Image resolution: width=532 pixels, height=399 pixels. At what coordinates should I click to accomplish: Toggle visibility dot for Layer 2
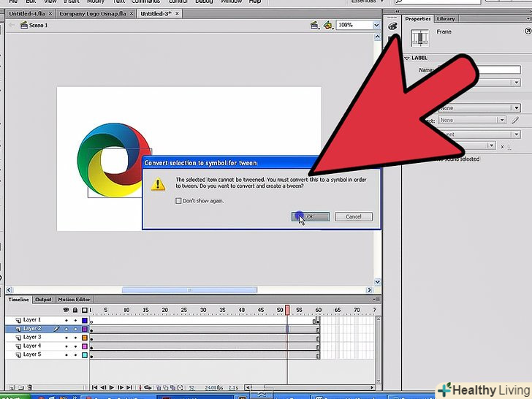[66, 329]
